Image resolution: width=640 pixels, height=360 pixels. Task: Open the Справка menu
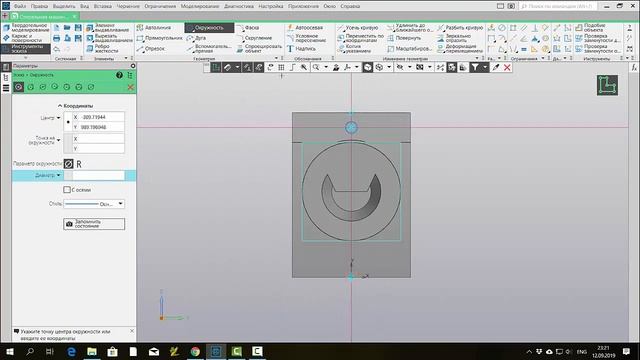[x=350, y=6]
